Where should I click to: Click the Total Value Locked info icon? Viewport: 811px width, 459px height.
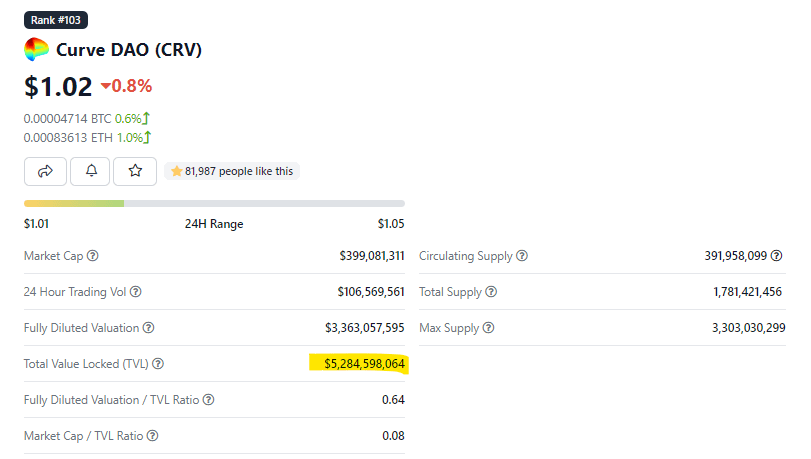[158, 364]
